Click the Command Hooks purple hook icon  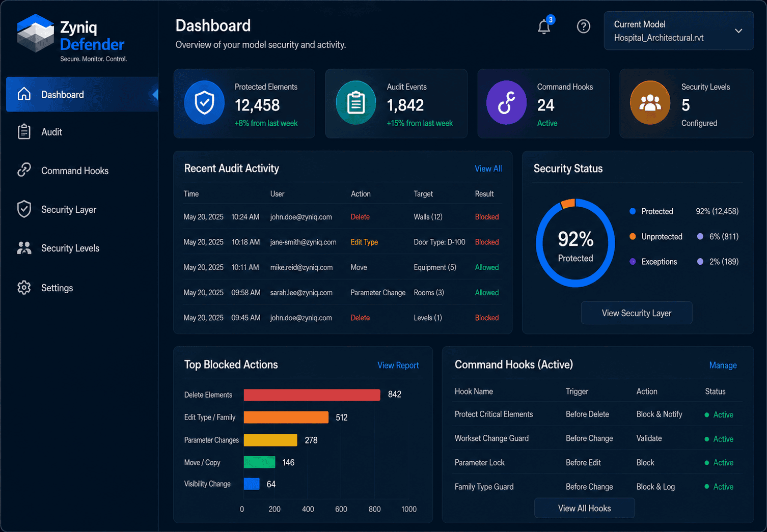point(506,103)
